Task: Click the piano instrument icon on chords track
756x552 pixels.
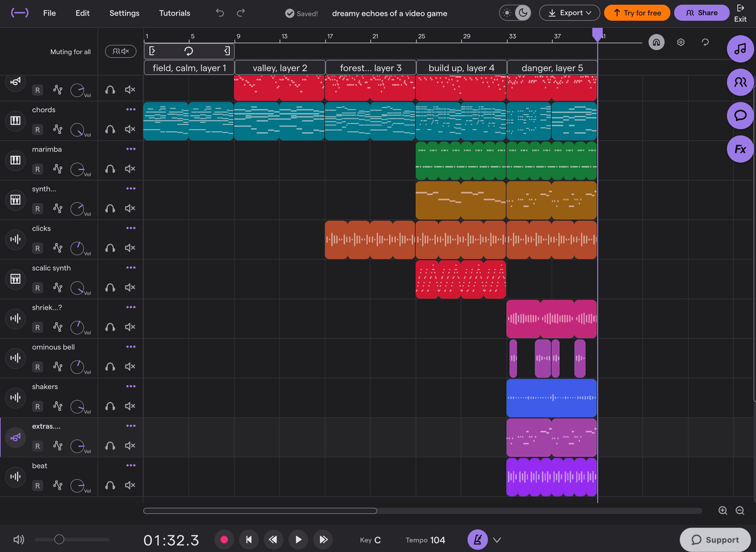Action: (x=15, y=121)
